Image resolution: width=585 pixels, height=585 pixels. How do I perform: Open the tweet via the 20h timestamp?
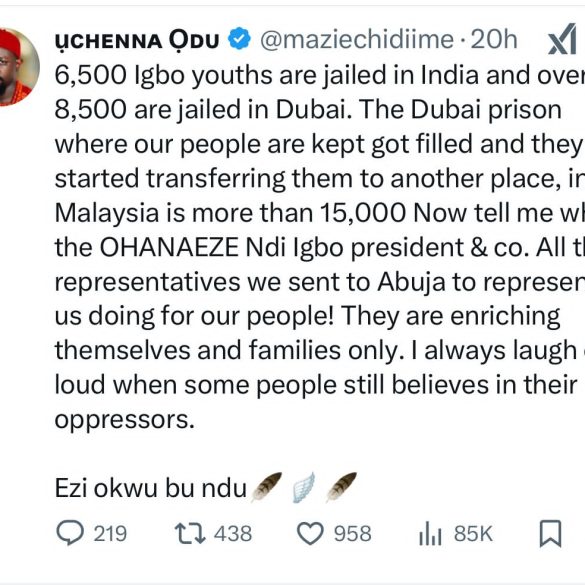click(494, 39)
